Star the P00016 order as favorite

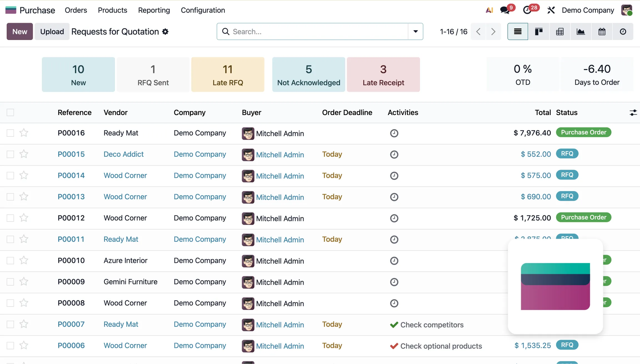click(x=24, y=133)
